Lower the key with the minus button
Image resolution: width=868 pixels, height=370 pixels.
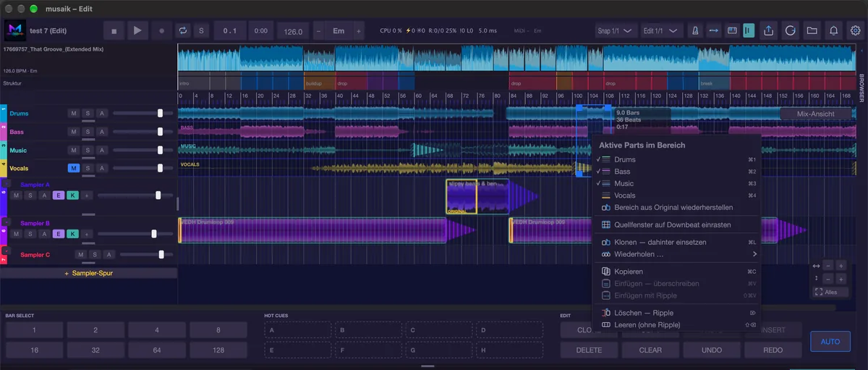coord(318,32)
